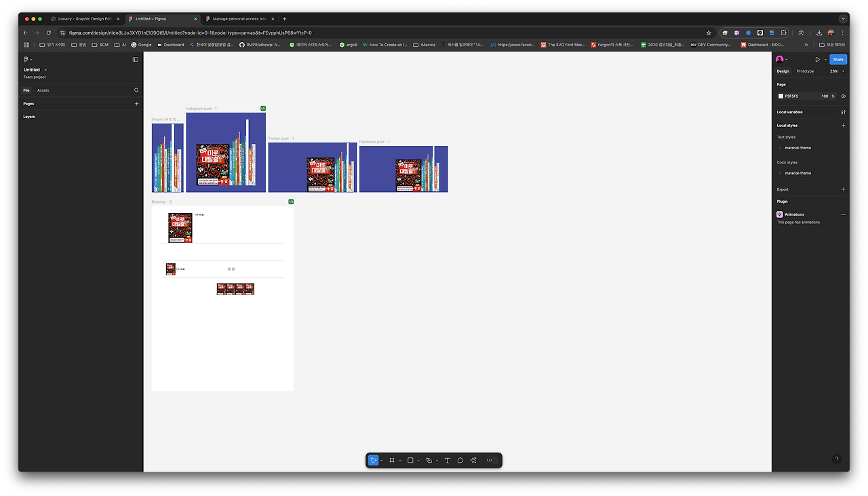
Task: Click the dev status badge on Instagram post frame
Action: point(263,109)
